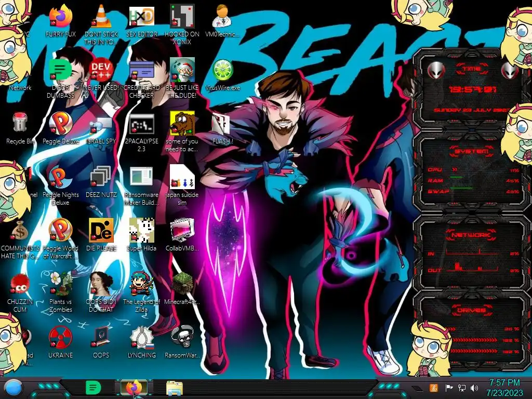Open the FLASH ! desktop shortcut

(221, 124)
